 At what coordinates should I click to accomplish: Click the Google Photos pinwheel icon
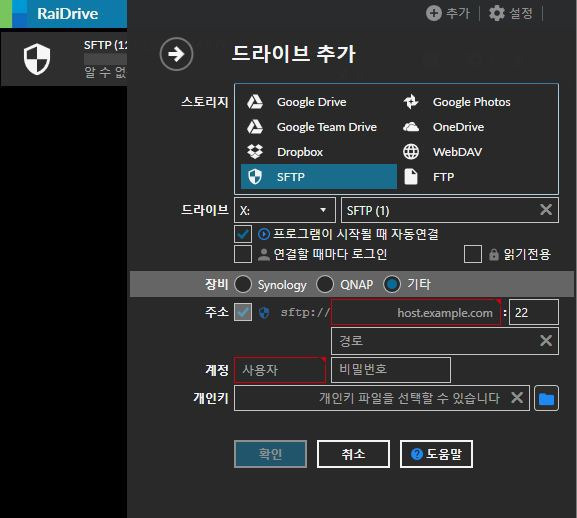(x=411, y=102)
